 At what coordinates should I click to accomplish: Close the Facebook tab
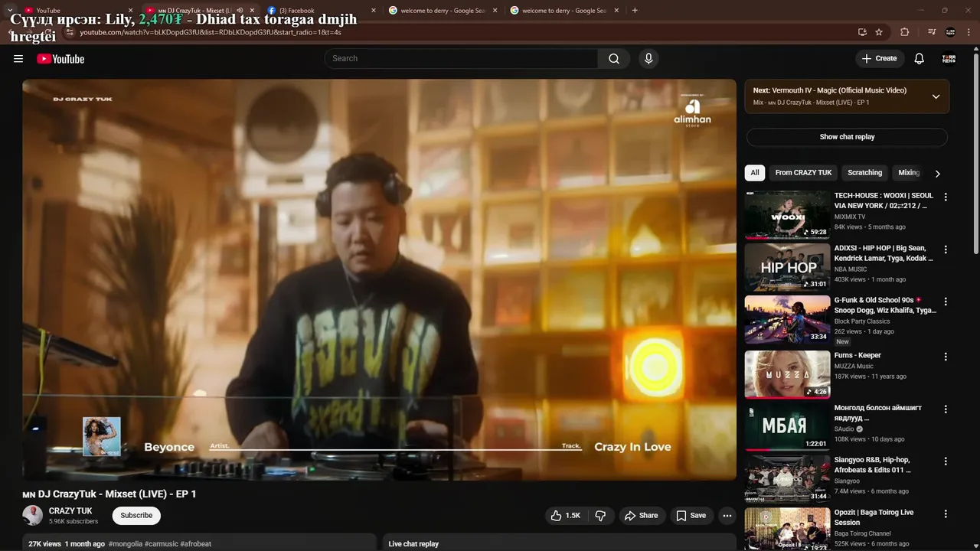point(374,11)
